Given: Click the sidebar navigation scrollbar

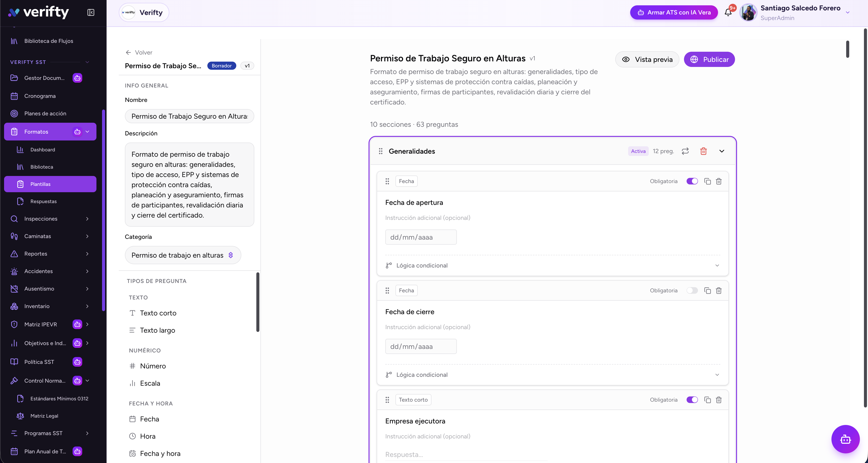Looking at the screenshot, I should click(104, 210).
